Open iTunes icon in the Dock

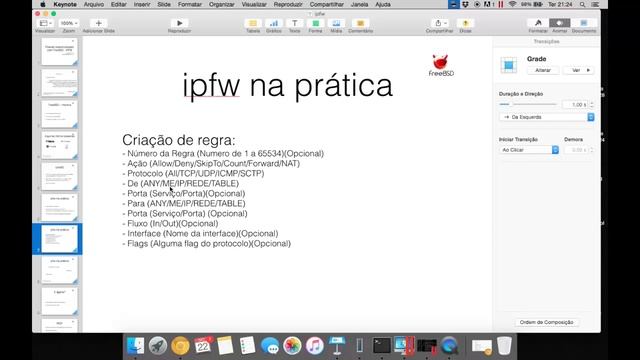click(x=315, y=346)
